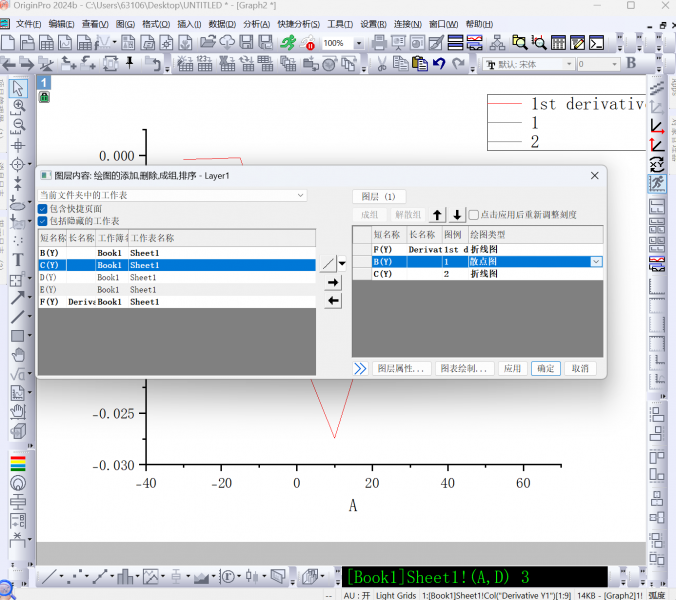The height and width of the screenshot is (600, 676).
Task: Open the 帮助(H) menu
Action: [x=479, y=24]
